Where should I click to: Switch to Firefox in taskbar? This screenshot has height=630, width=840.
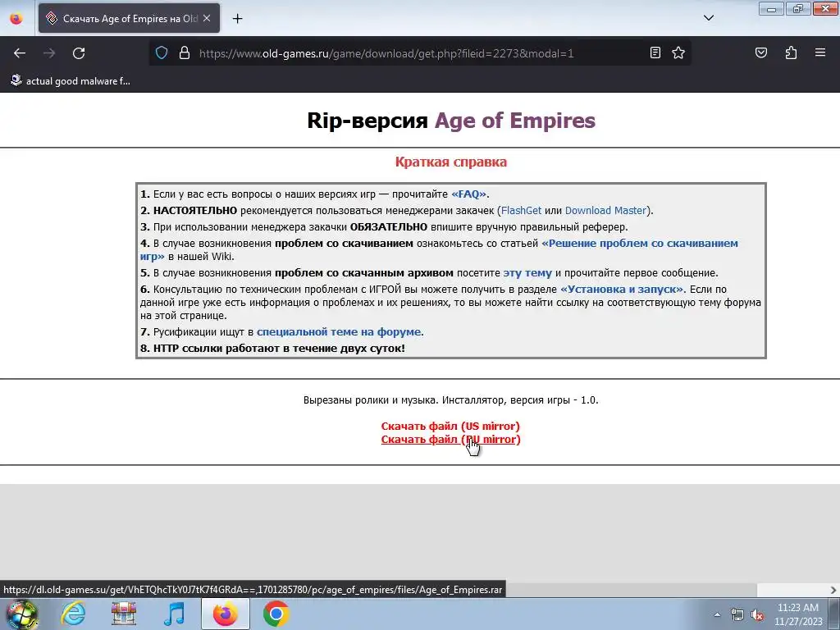tap(225, 614)
